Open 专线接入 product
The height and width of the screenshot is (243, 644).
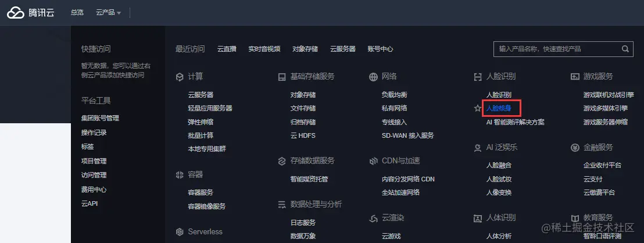pos(394,122)
